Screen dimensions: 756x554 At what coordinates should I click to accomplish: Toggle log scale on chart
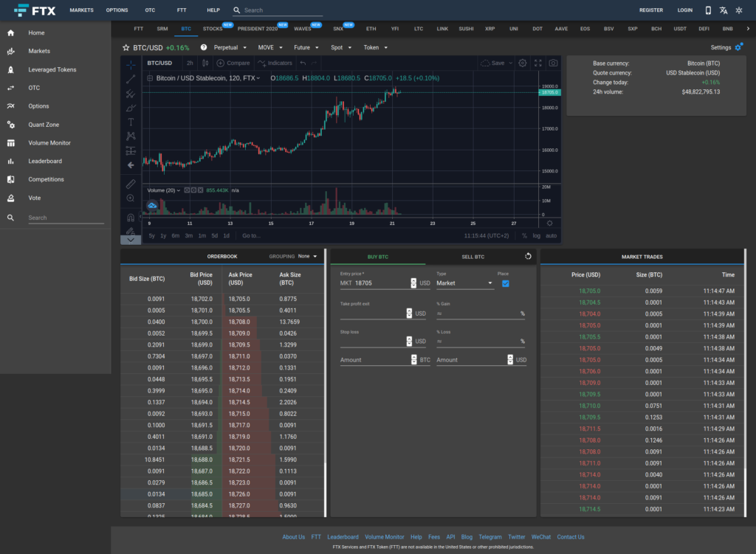(537, 235)
